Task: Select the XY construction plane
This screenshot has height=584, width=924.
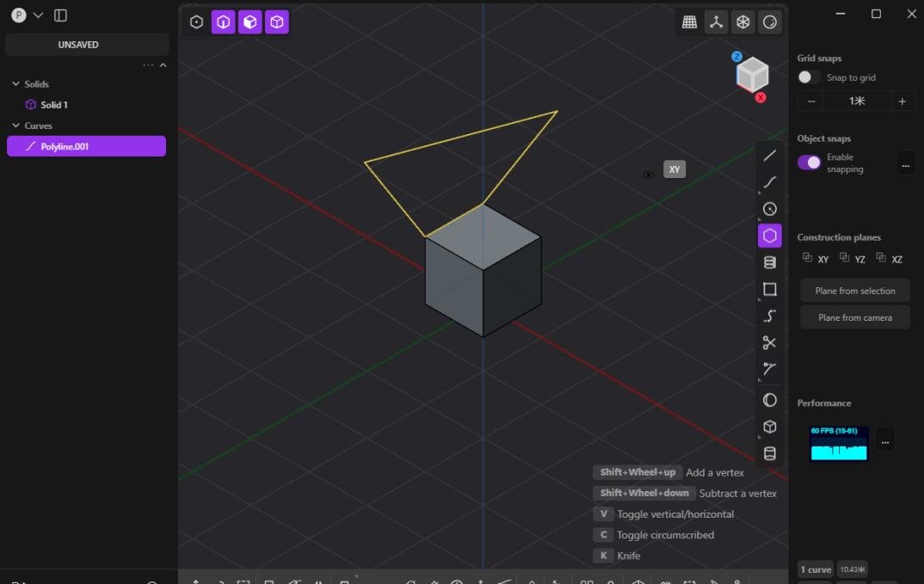Action: 816,259
